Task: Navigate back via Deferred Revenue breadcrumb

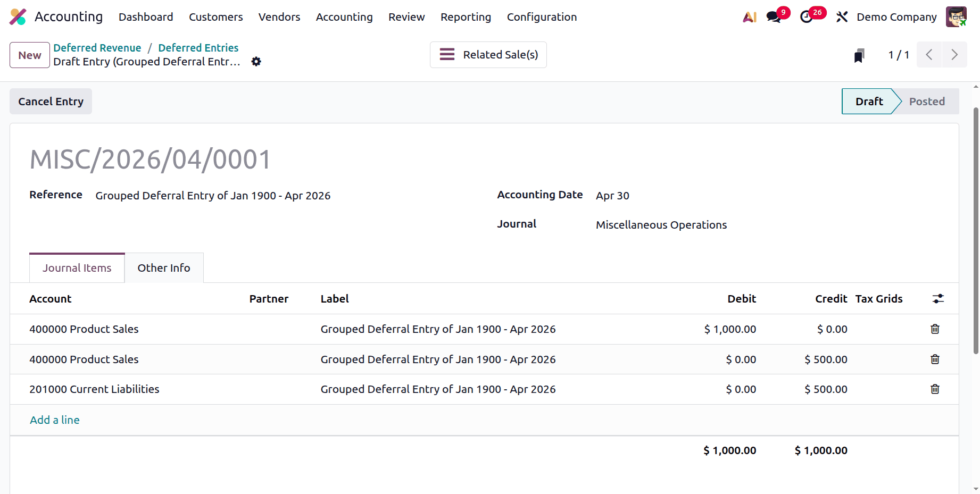Action: (97, 47)
